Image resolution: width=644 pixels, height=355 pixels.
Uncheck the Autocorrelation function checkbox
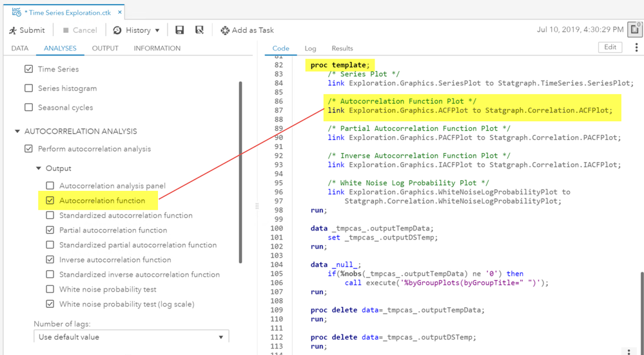[x=50, y=201]
